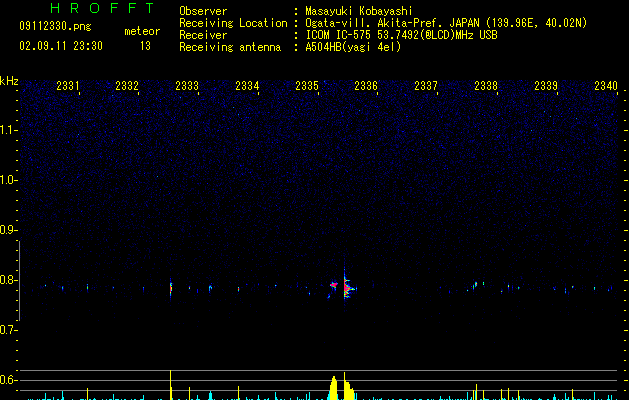Screen dimensions: 629x400
Task: Click the 0.7 kHz axis label
Action: coord(9,330)
